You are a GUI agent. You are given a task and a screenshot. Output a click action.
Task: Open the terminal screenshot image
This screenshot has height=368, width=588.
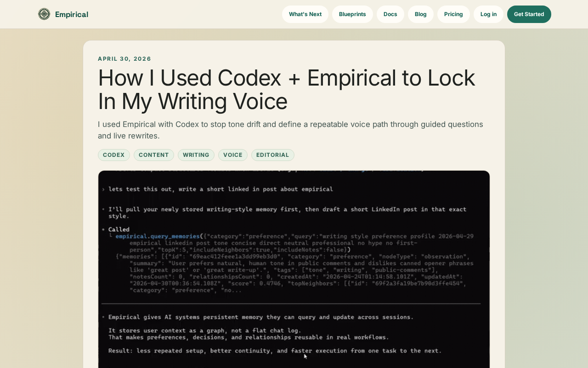point(294,269)
